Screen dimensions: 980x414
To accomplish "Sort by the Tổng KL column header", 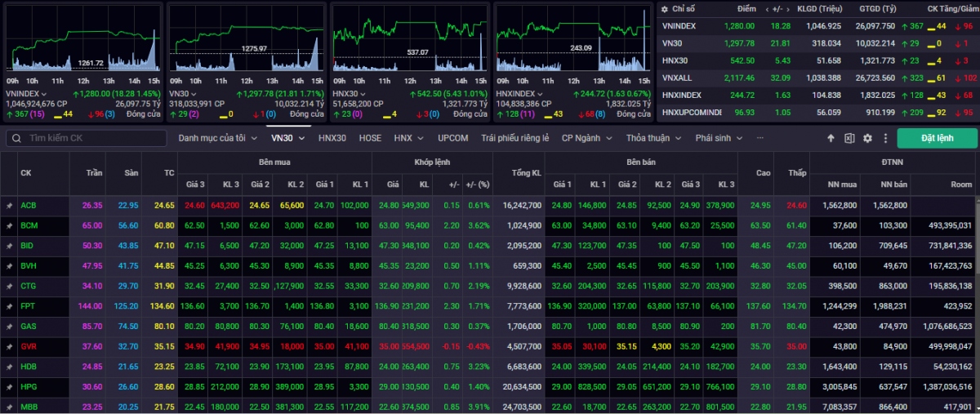I will coord(526,173).
